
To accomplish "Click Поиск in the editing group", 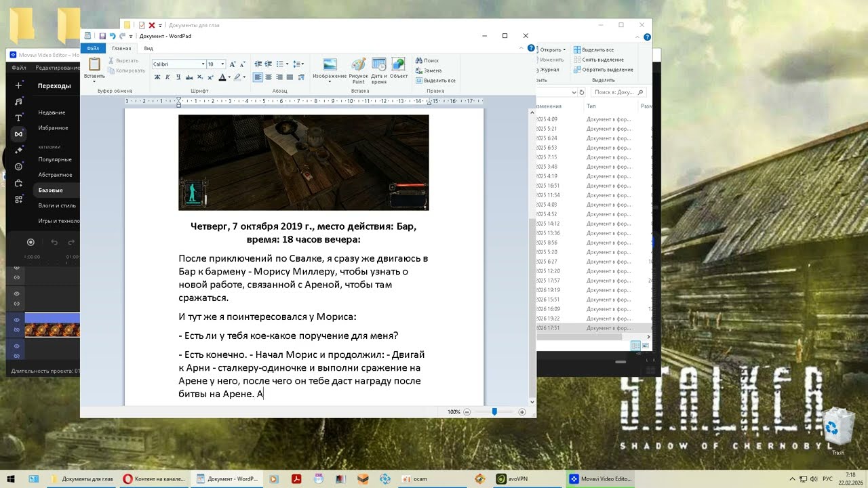I will [x=427, y=60].
